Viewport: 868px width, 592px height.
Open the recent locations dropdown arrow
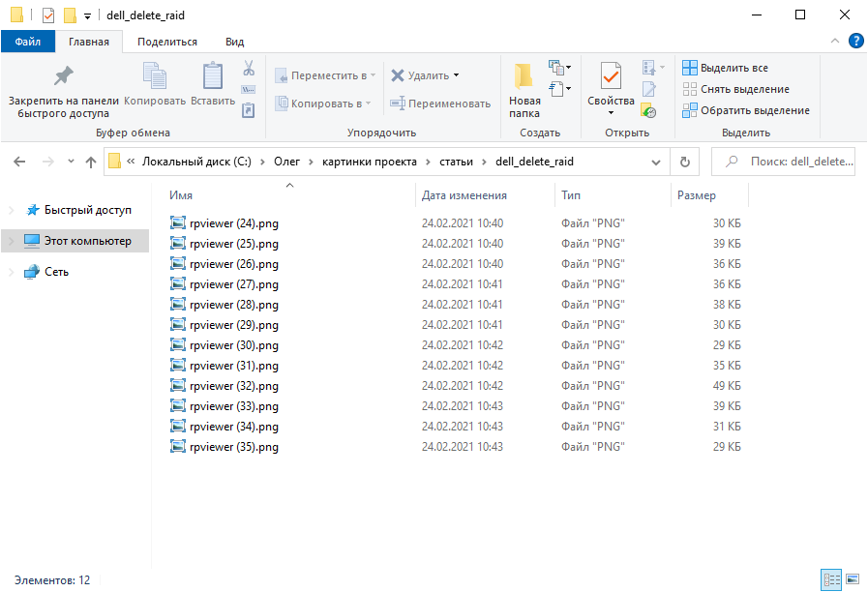click(71, 162)
